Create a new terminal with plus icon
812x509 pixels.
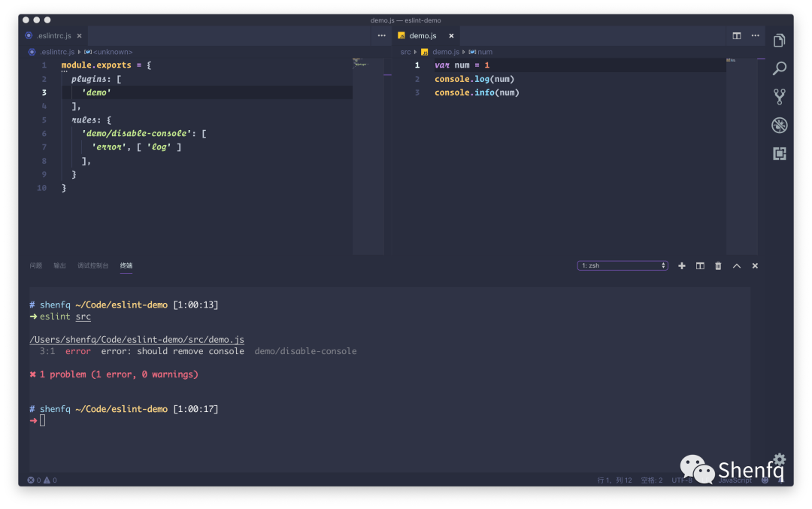pyautogui.click(x=681, y=265)
